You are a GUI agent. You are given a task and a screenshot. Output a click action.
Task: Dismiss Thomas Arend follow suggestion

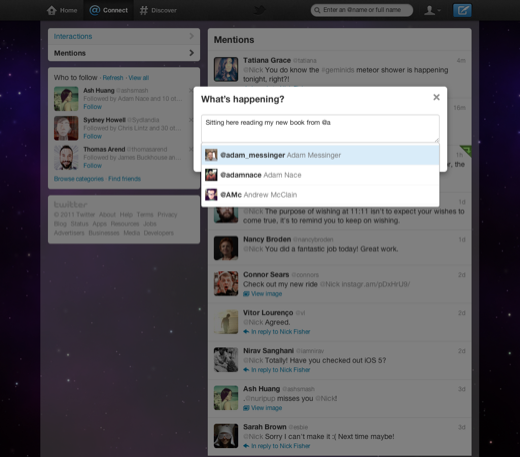(x=191, y=149)
